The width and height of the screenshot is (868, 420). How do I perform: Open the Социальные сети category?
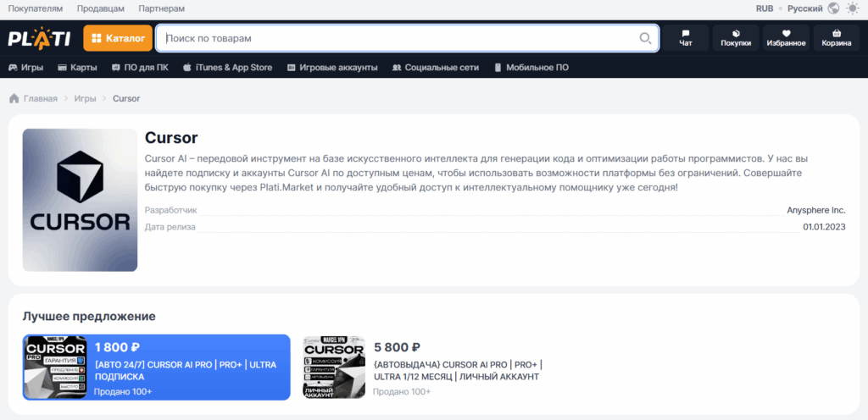pos(435,68)
